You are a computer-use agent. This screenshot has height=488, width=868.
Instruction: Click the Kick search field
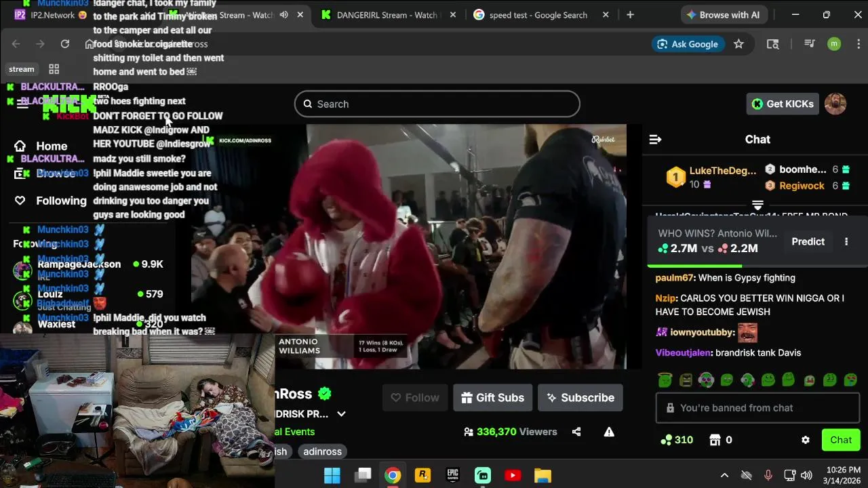coord(437,104)
